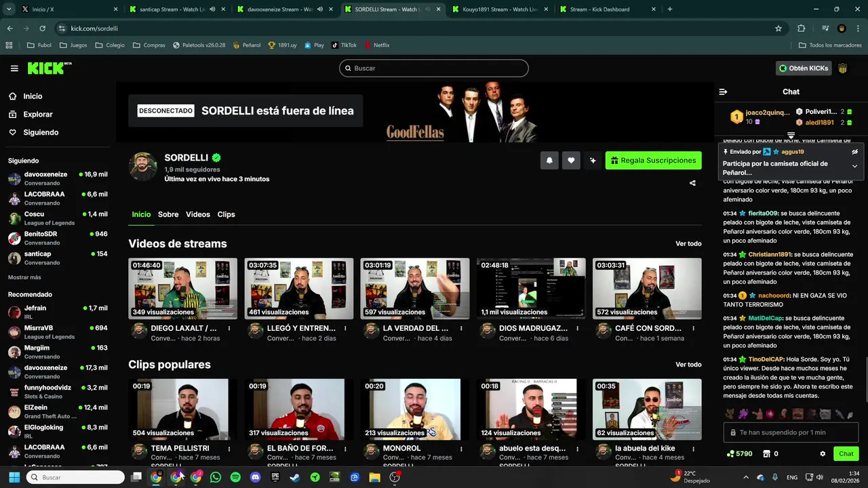Image resolution: width=868 pixels, height=488 pixels.
Task: Open Jefrain recommended channel
Action: point(58,312)
